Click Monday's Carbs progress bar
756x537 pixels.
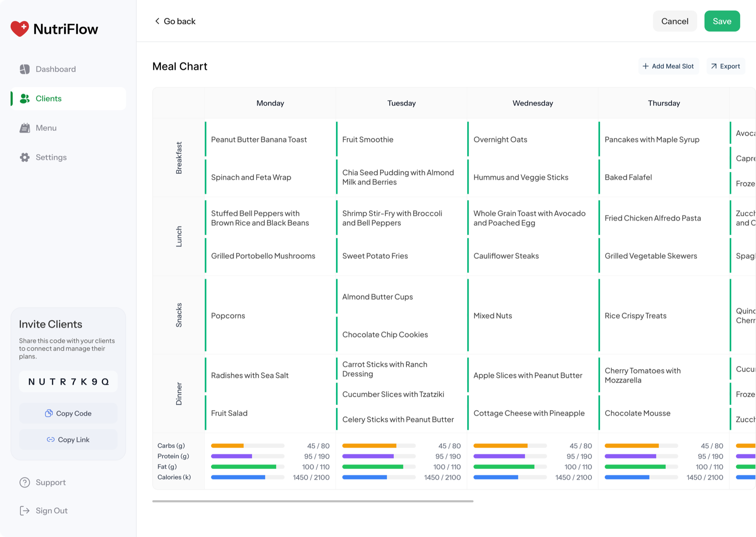tap(247, 446)
